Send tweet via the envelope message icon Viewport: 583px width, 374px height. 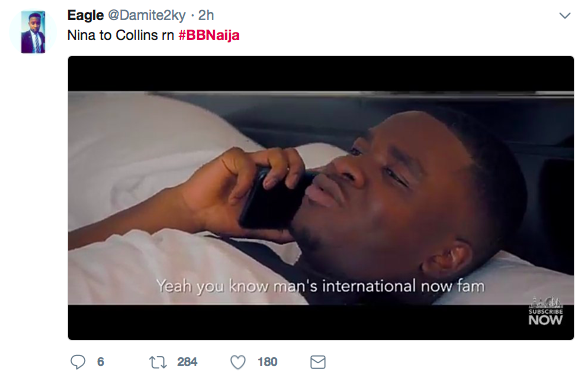318,362
